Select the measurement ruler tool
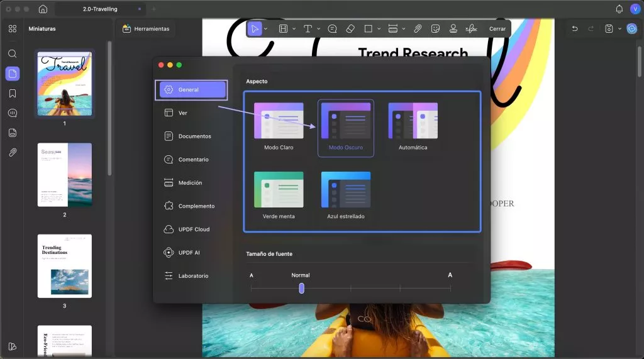 (392, 29)
